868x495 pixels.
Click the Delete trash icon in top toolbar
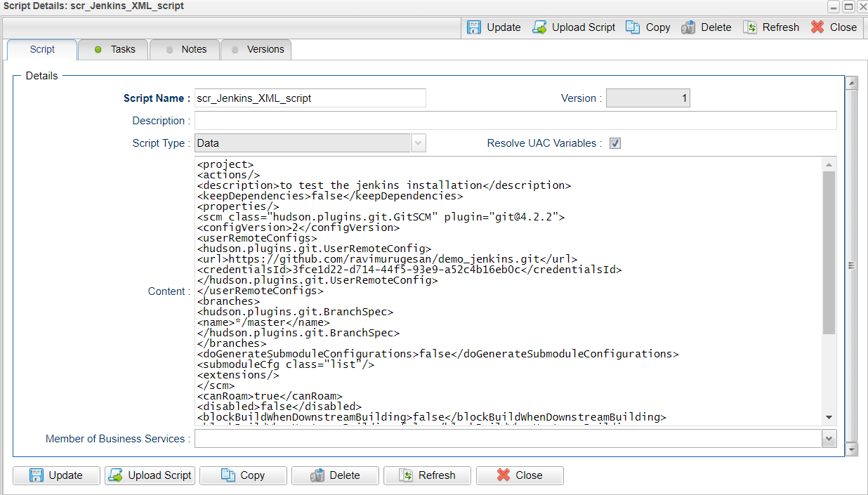click(x=689, y=27)
